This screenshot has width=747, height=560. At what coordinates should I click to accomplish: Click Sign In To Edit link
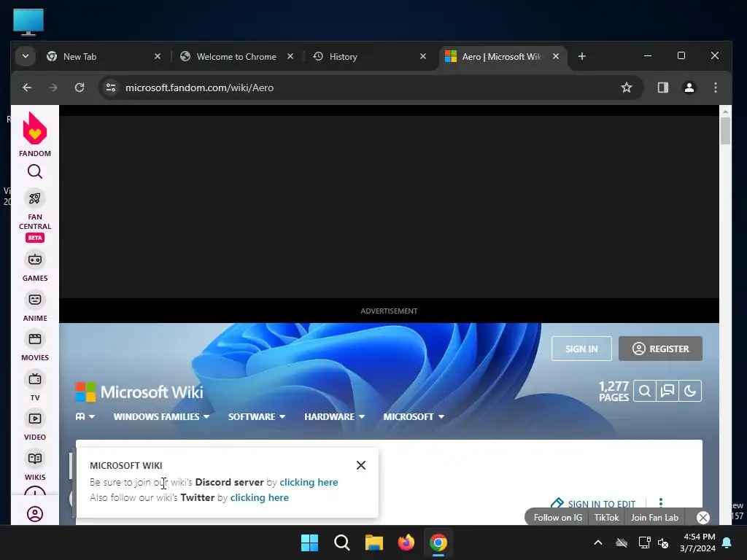click(x=593, y=503)
